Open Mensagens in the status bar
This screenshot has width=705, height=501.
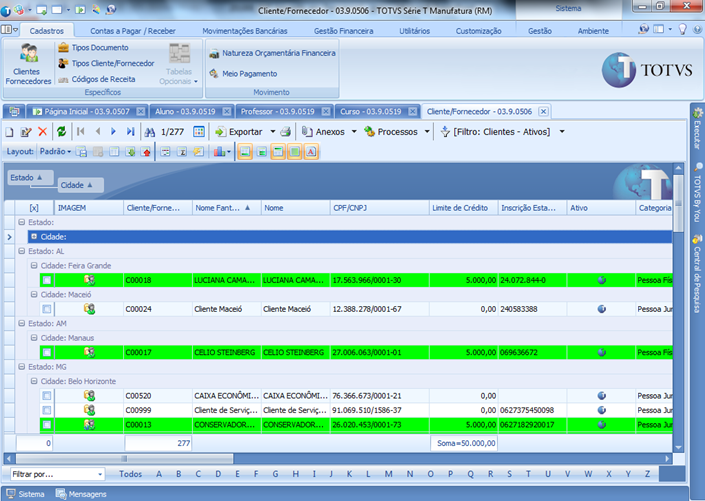81,494
